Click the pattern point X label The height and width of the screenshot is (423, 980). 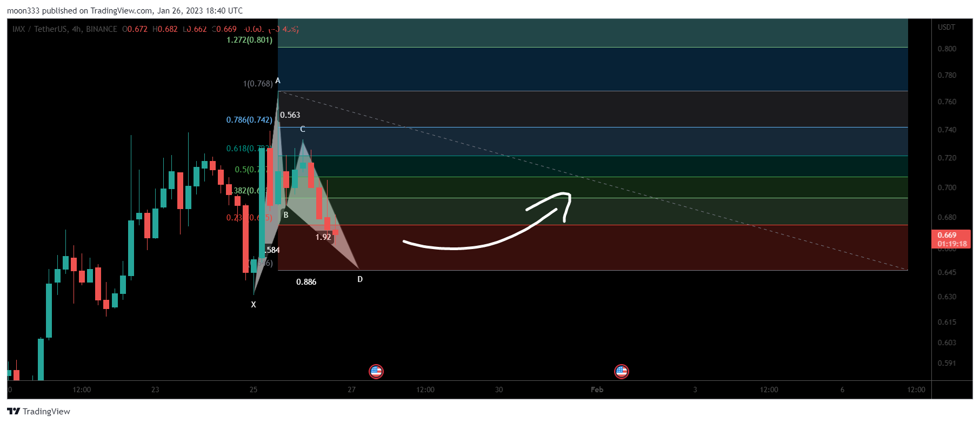[254, 305]
